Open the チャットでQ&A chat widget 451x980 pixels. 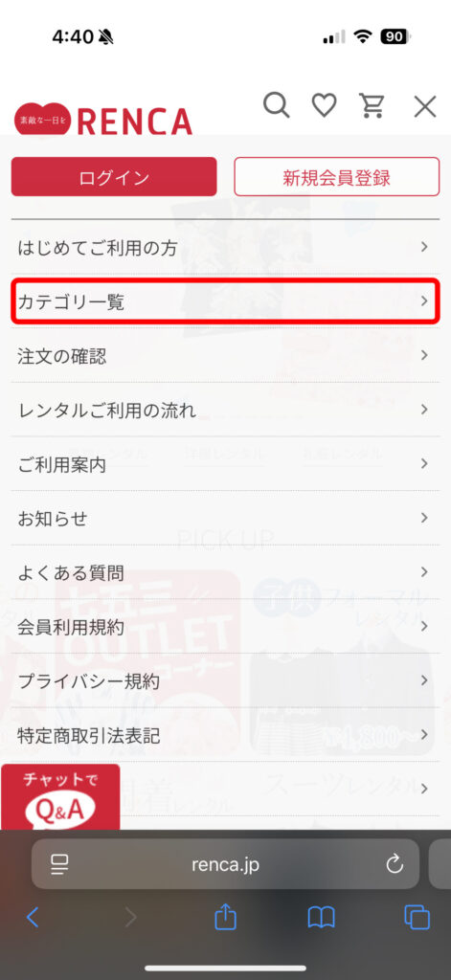pos(60,797)
